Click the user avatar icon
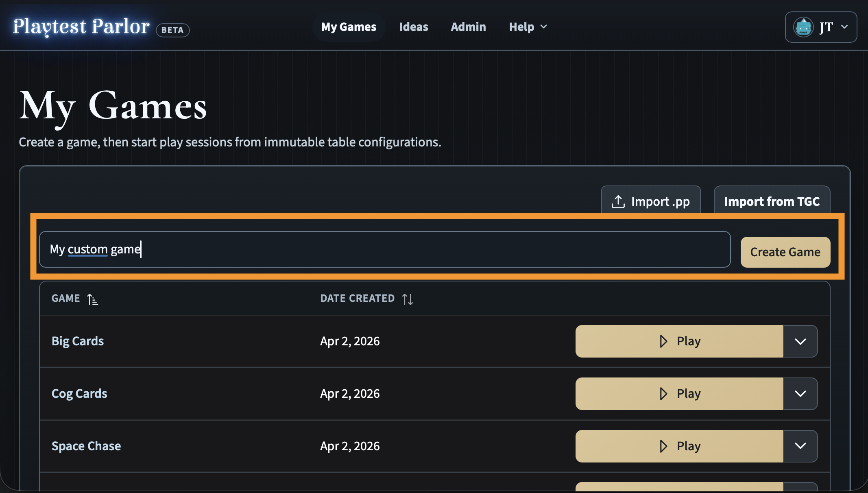The image size is (868, 493). (x=803, y=27)
